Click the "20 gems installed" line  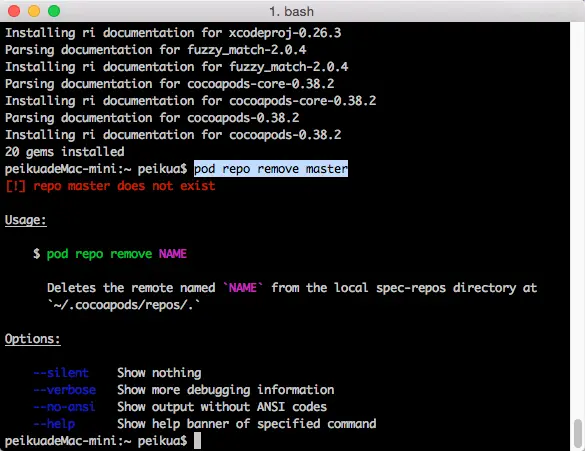pyautogui.click(x=65, y=152)
